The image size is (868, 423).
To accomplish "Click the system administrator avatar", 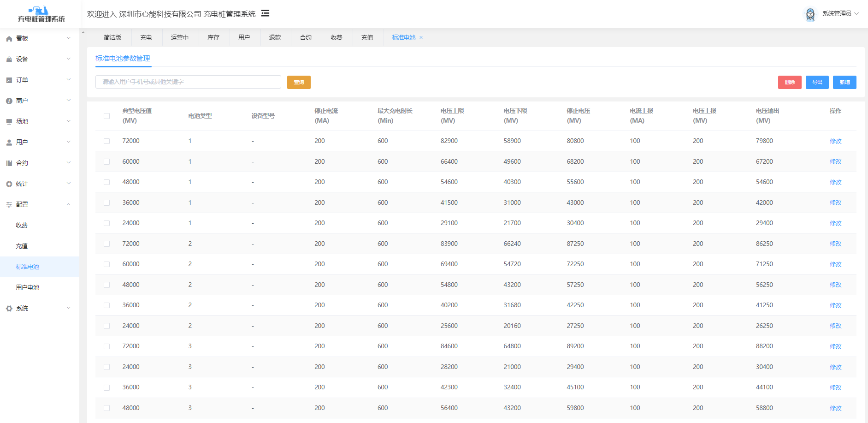I will click(810, 14).
